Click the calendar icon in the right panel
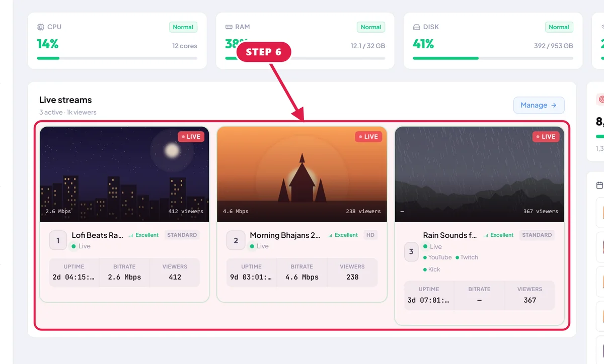604x364 pixels. [599, 186]
